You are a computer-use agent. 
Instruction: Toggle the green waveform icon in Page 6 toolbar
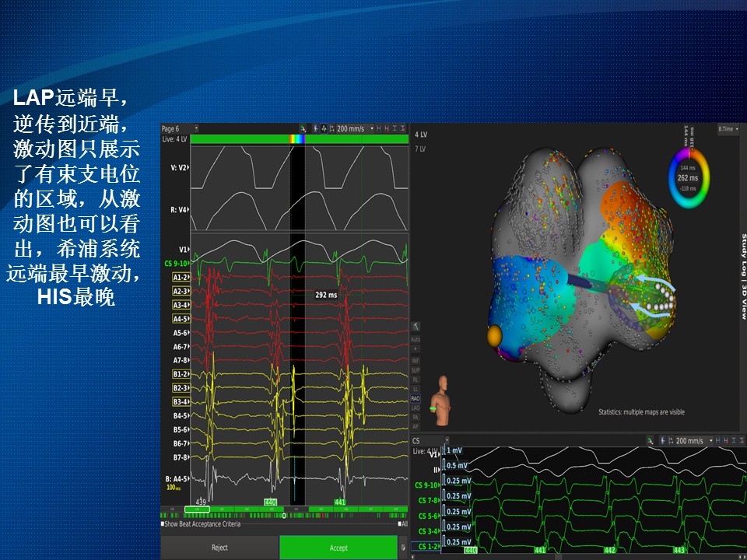coord(324,128)
